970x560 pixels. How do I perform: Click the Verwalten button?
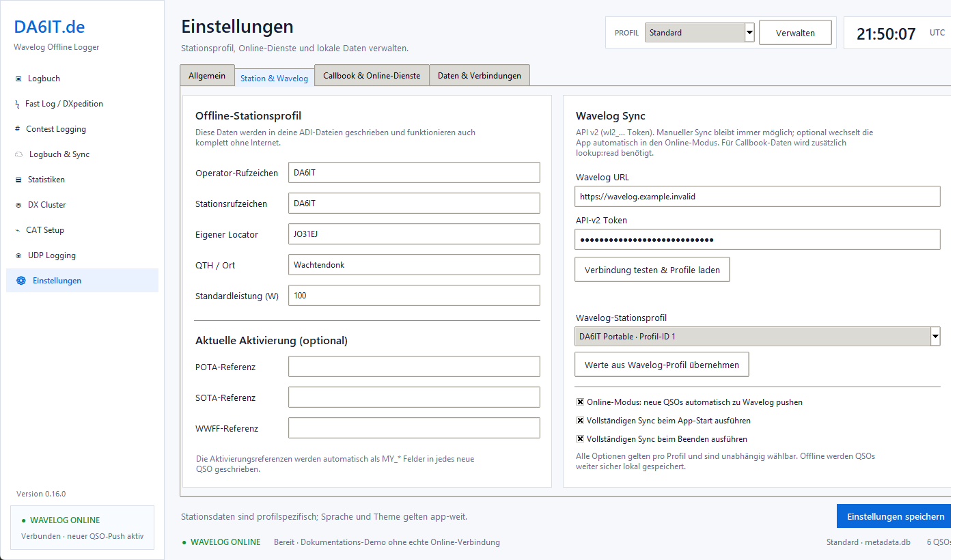[795, 33]
